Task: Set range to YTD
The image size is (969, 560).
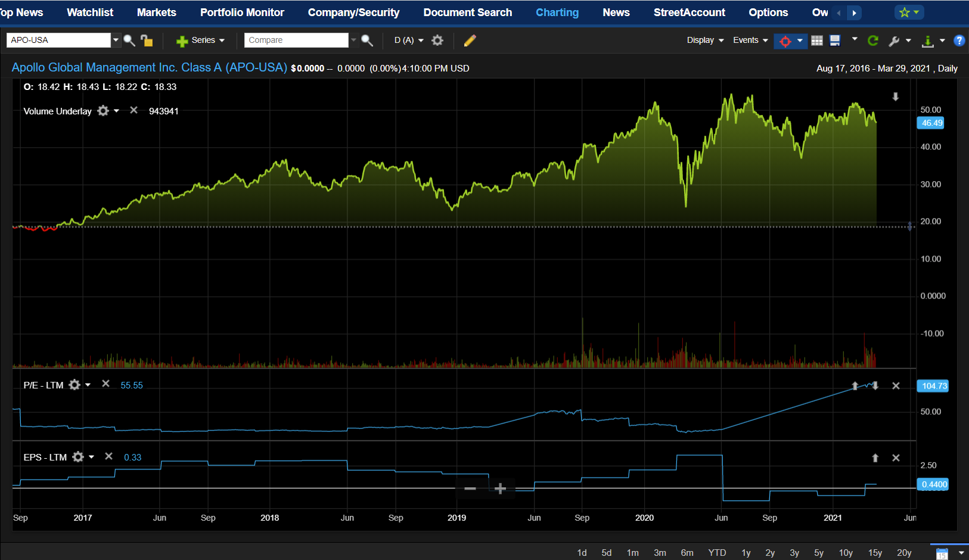Action: [717, 553]
